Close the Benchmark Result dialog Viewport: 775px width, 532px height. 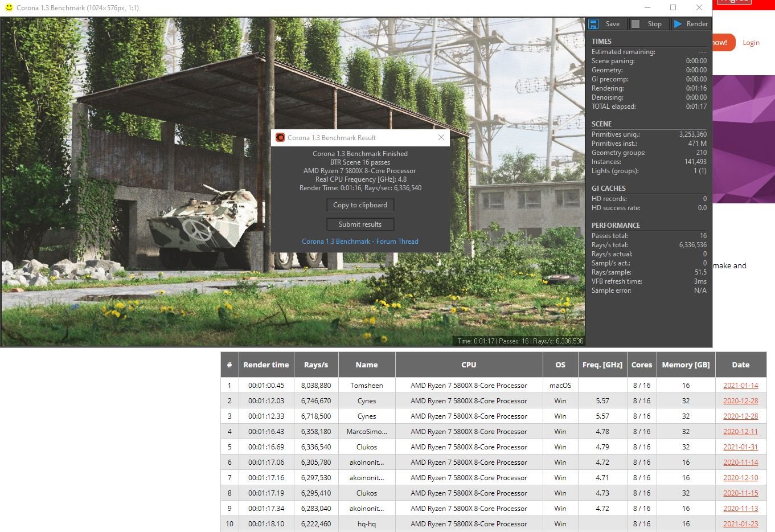(x=441, y=137)
